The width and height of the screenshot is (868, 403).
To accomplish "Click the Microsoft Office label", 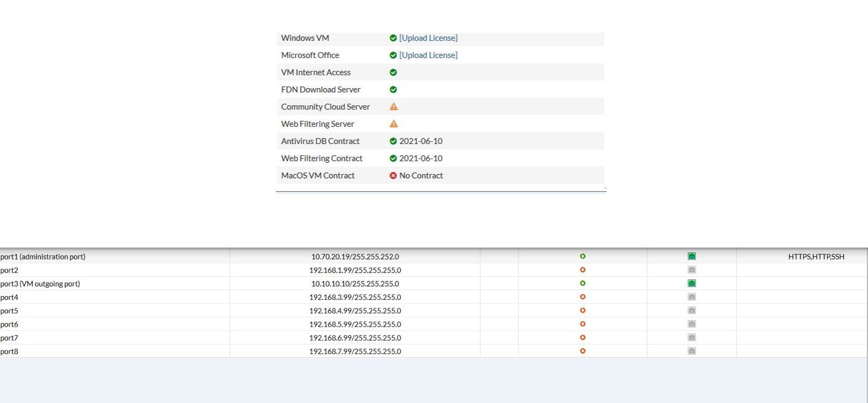I will click(x=310, y=55).
